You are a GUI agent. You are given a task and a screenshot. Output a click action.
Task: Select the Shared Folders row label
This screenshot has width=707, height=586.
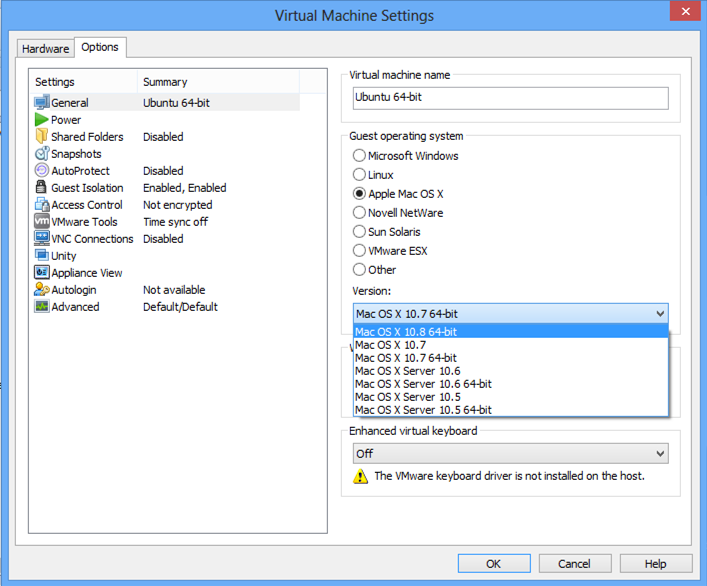pos(87,137)
